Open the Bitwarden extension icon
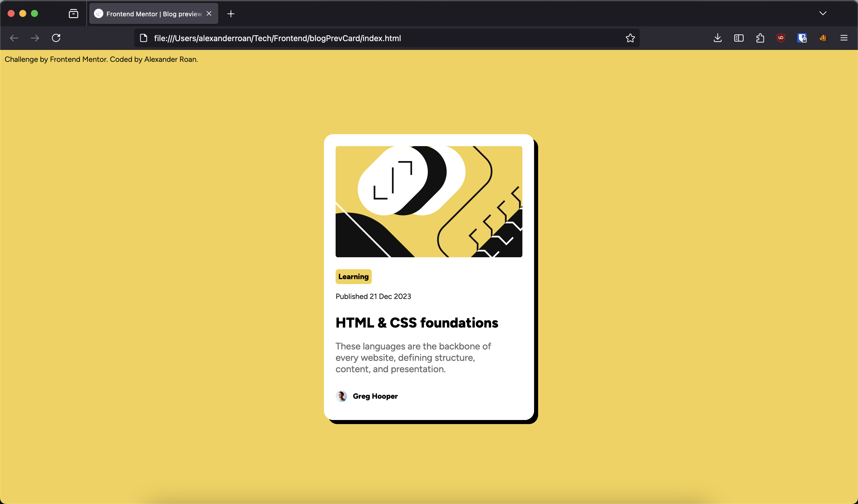 coord(802,38)
